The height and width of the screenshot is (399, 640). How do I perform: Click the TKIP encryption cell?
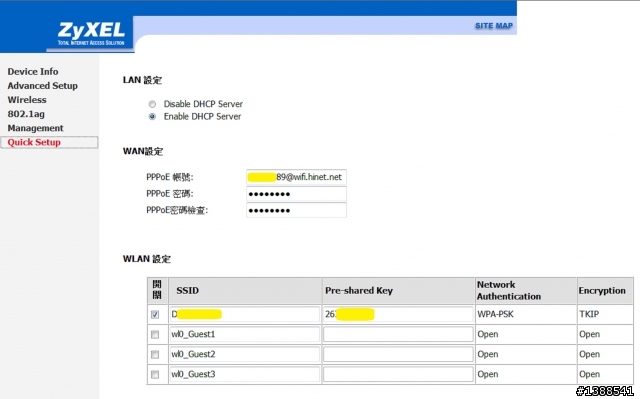[x=605, y=314]
